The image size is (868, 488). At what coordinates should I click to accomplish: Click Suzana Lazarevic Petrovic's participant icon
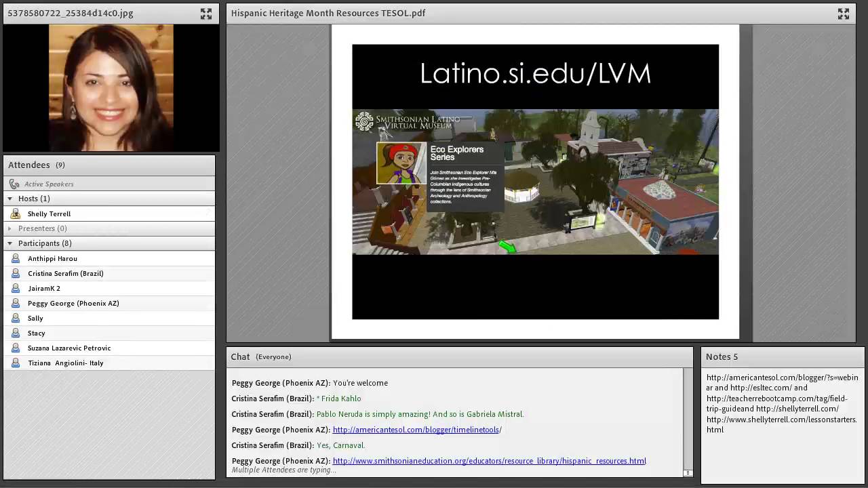[x=15, y=348]
